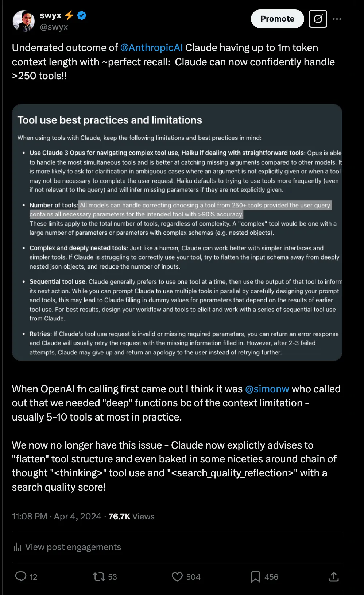
Task: Open the three-dot more options menu
Action: [x=337, y=19]
